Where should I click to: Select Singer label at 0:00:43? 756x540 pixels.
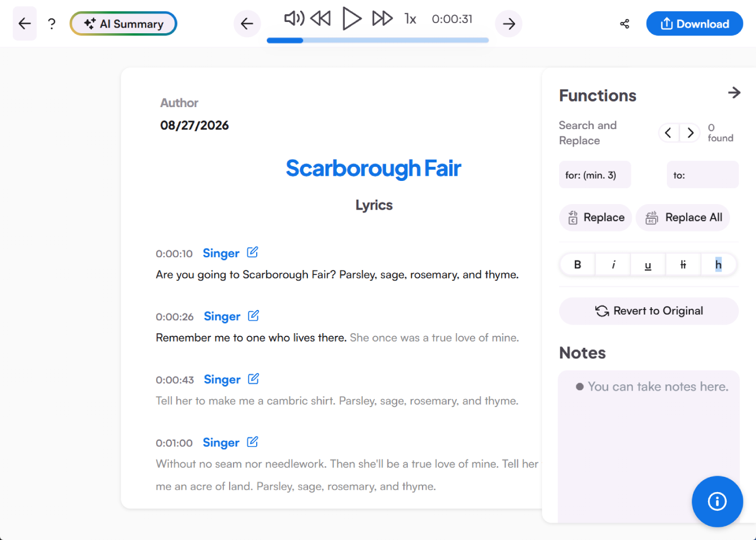[222, 379]
